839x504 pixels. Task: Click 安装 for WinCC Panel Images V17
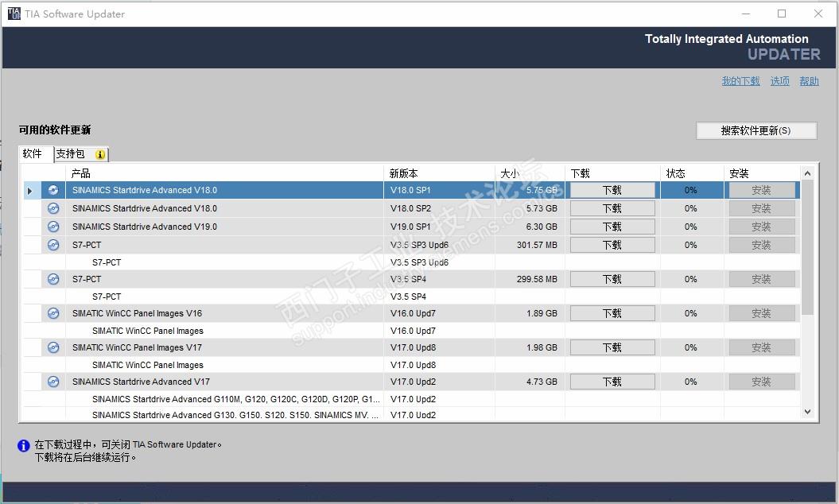click(x=761, y=347)
